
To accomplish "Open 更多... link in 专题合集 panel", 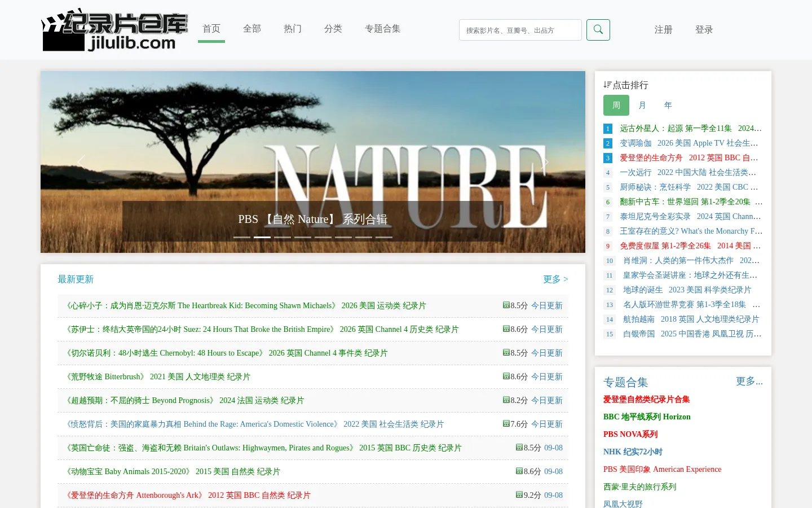I will [749, 382].
